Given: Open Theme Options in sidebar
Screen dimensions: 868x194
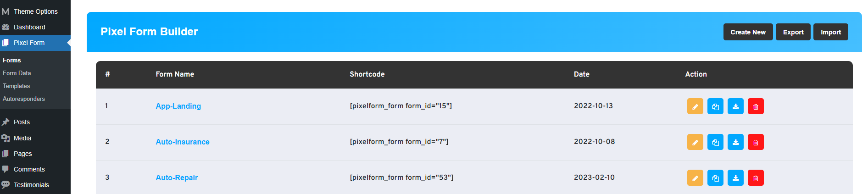Looking at the screenshot, I should [x=35, y=11].
